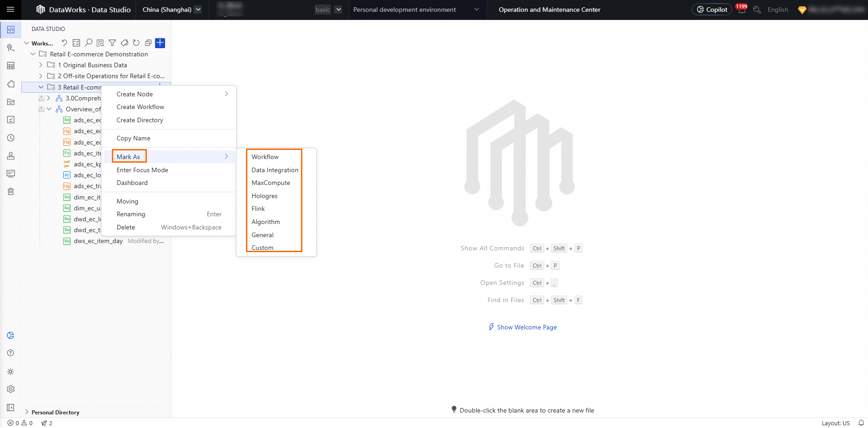The width and height of the screenshot is (868, 428).
Task: Click DataWorks · Data Studio logo title
Action: (83, 10)
